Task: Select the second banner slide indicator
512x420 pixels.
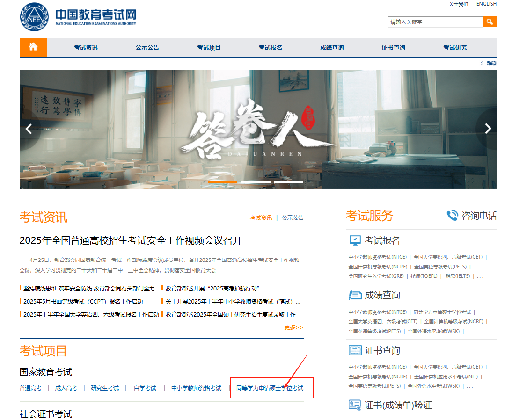Action: click(256, 182)
